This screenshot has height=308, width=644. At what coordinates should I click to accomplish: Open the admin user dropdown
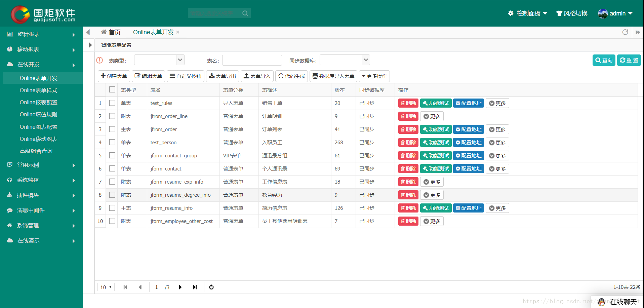pos(615,13)
